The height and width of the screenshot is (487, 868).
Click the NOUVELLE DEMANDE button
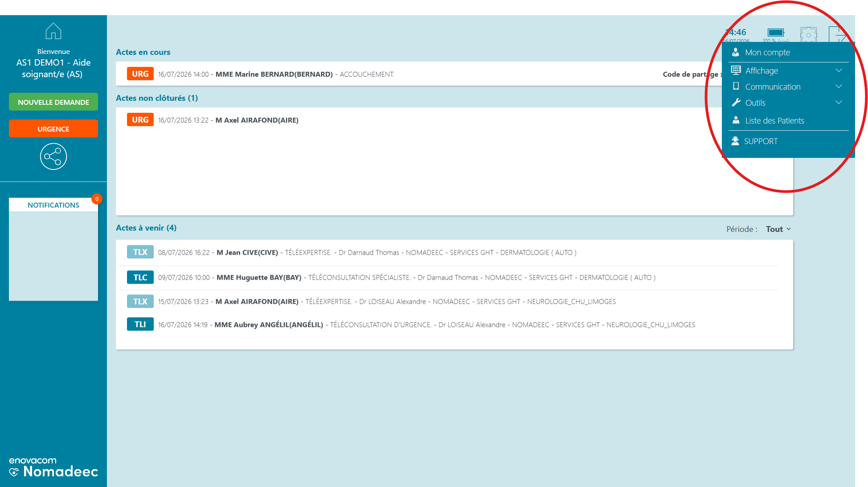[53, 102]
